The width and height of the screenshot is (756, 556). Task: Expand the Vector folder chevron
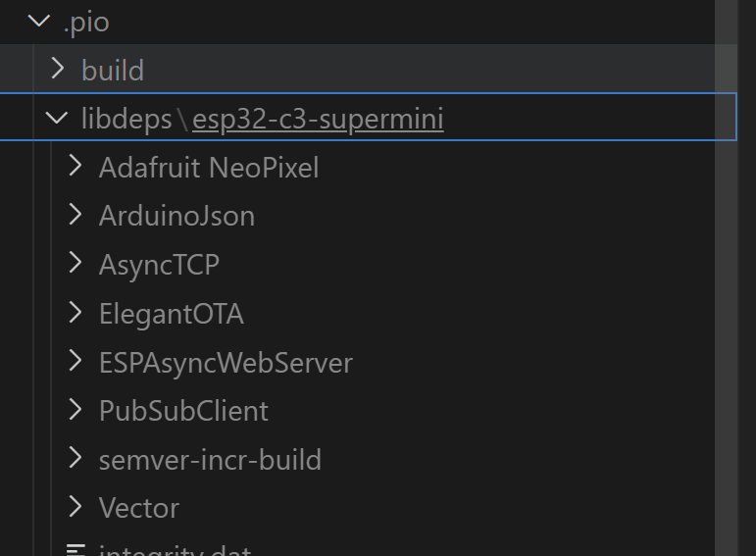pos(76,507)
